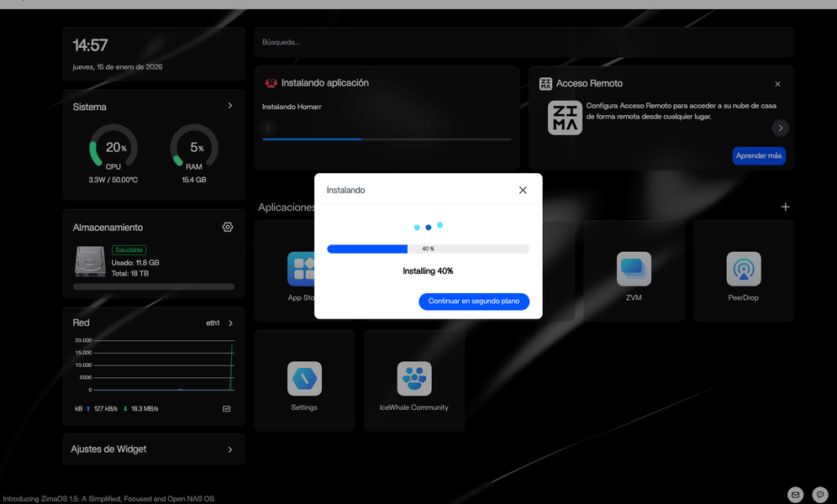Expand the Sistema widget chevron
Viewport: 837px width, 504px height.
[230, 106]
